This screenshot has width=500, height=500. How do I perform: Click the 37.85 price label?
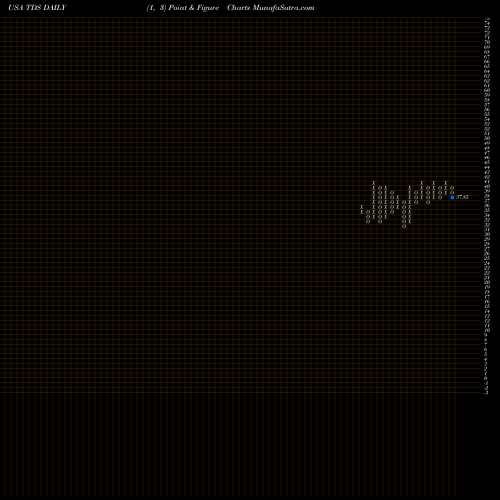click(x=462, y=197)
